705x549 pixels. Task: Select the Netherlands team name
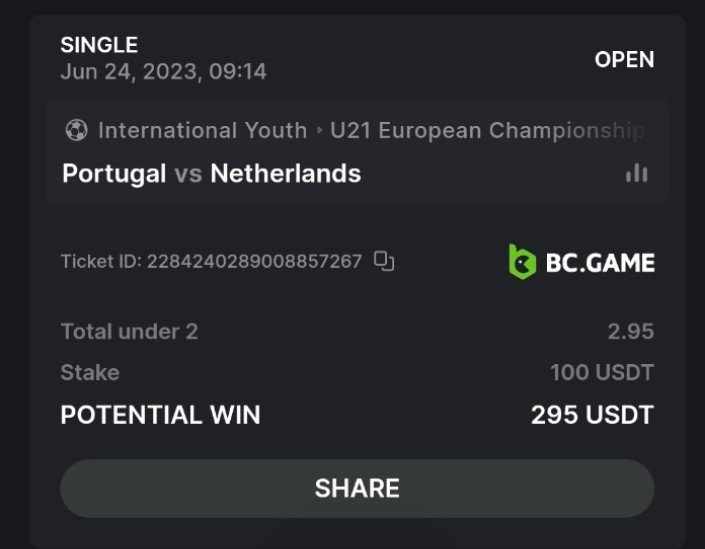pyautogui.click(x=285, y=174)
